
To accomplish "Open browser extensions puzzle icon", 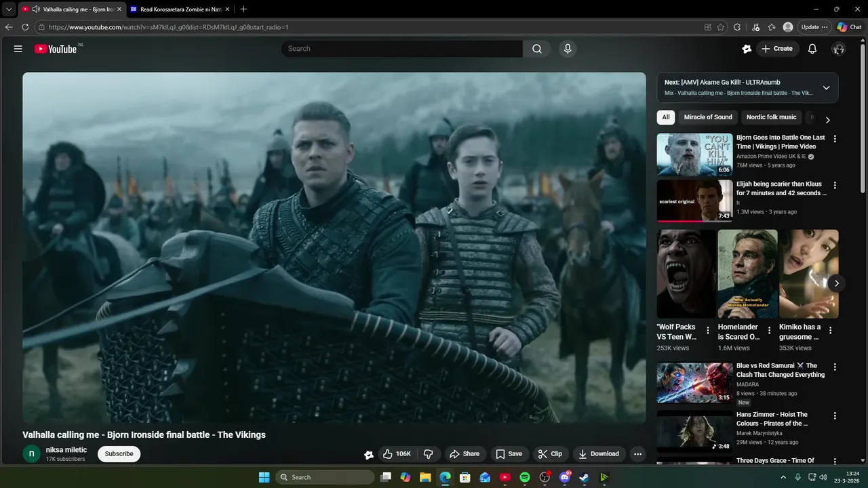I will click(x=738, y=27).
